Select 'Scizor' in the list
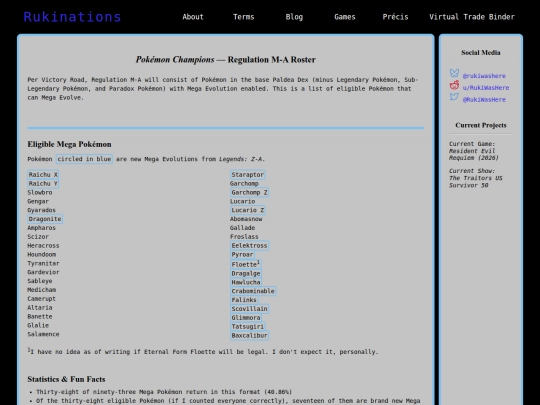The width and height of the screenshot is (540, 405). (38, 237)
